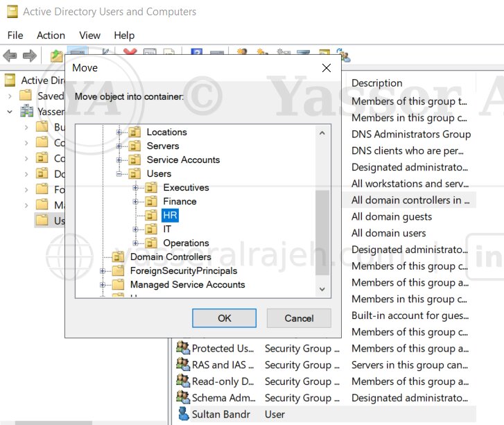Close the Move dialog with X

(x=327, y=68)
